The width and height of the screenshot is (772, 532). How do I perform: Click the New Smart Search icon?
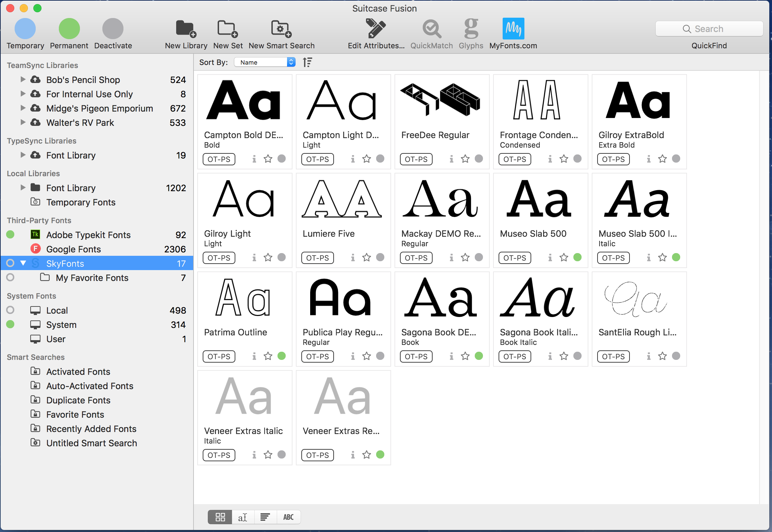coord(281,29)
